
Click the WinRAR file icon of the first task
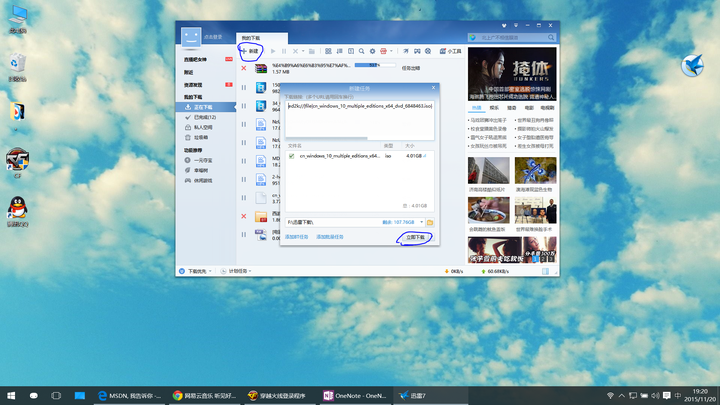pyautogui.click(x=261, y=68)
